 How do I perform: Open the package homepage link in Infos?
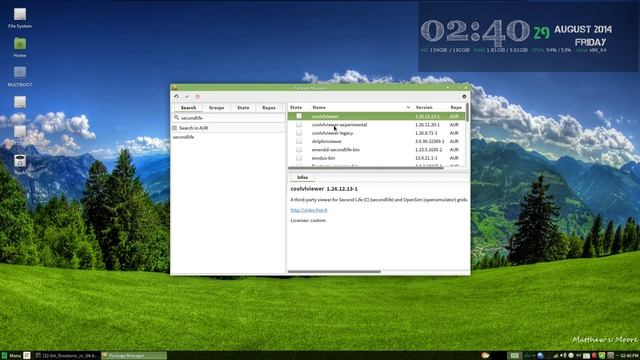(x=309, y=210)
